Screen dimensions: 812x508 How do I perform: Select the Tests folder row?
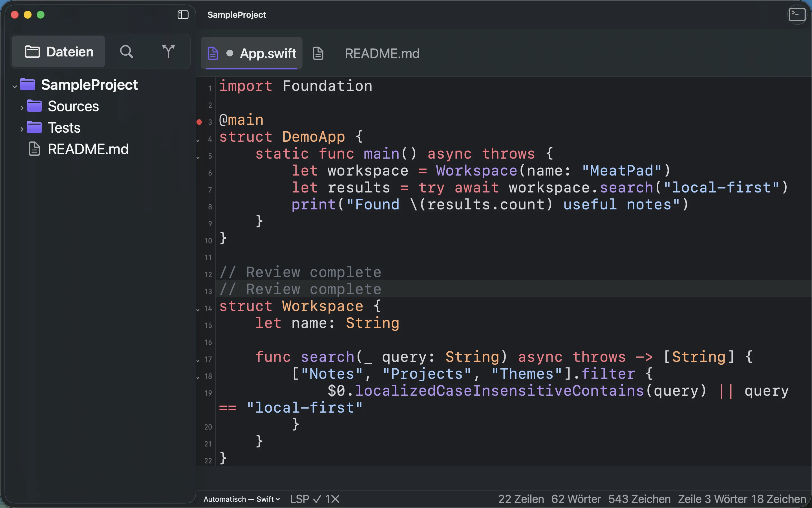[101, 128]
